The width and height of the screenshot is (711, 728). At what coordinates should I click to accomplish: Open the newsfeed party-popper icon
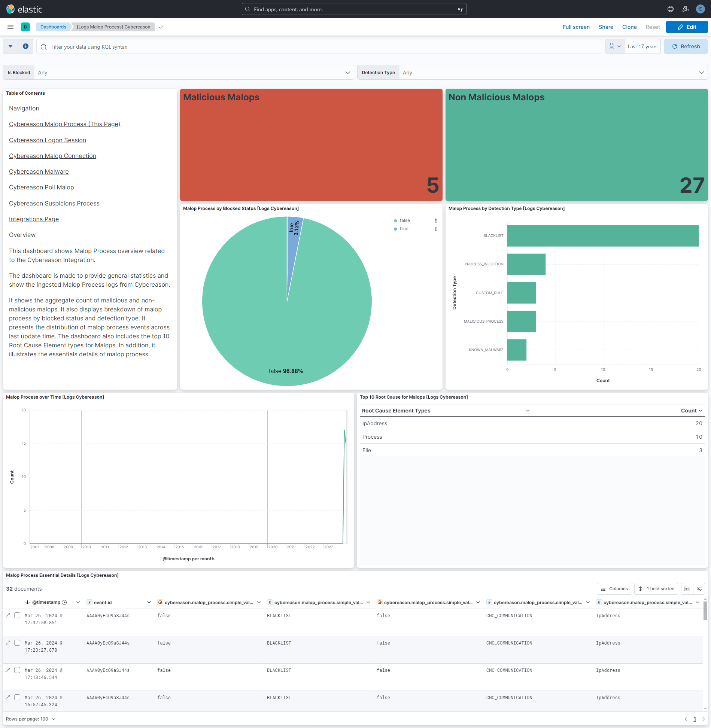(x=685, y=9)
